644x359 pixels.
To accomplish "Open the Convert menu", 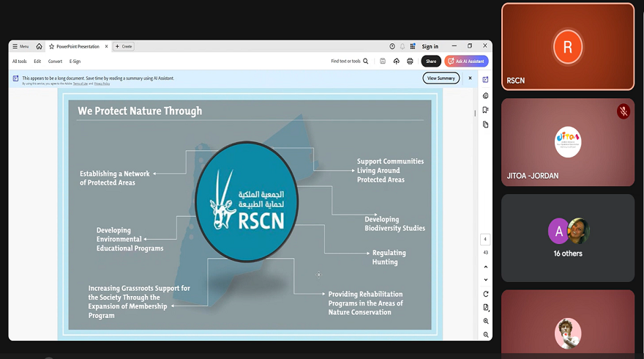I will 55,62.
